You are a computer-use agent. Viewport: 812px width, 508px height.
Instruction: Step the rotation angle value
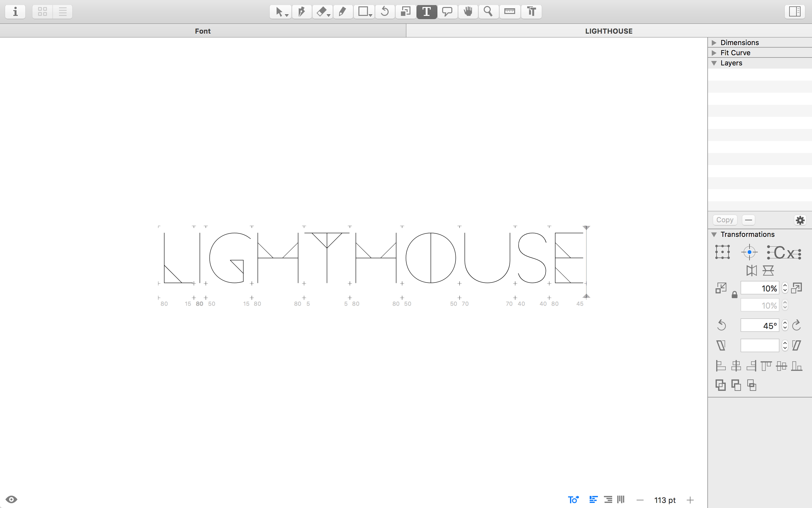(x=785, y=325)
